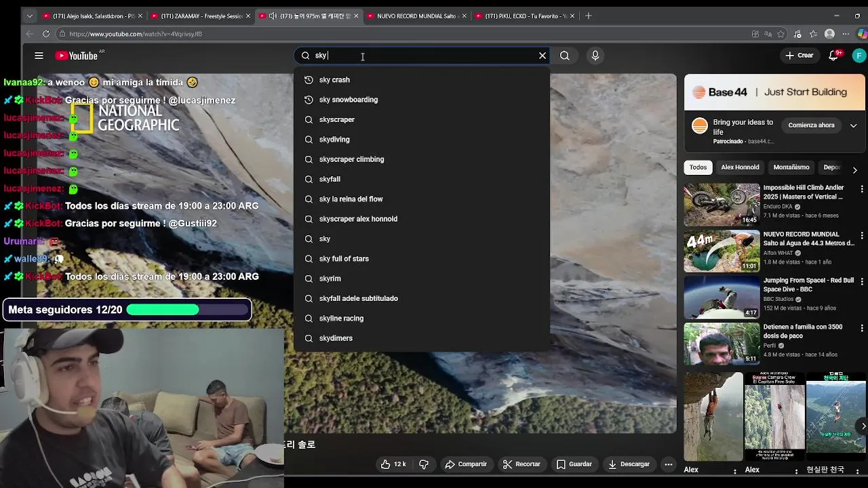868x488 pixels.
Task: Select the Montañismo filter chip
Action: (x=791, y=167)
